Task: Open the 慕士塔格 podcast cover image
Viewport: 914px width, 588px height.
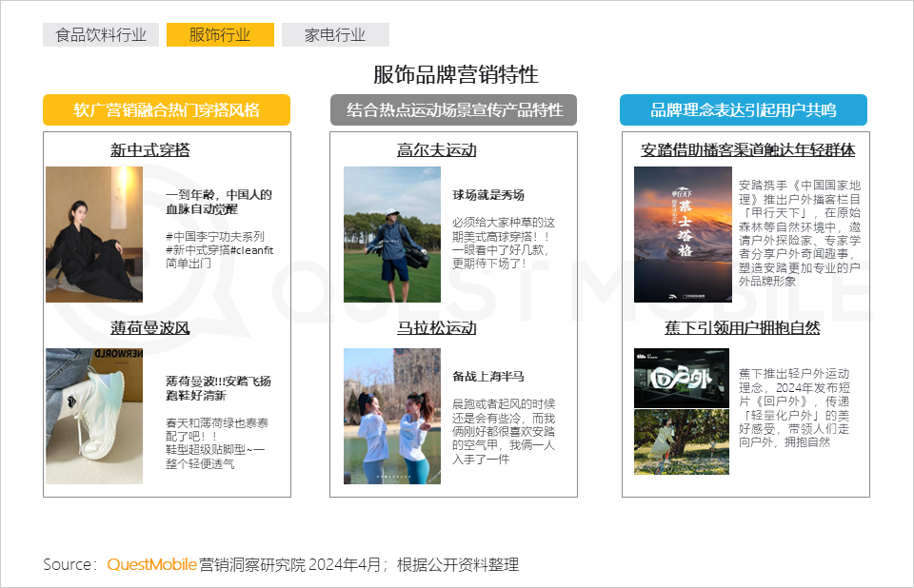Action: 682,234
